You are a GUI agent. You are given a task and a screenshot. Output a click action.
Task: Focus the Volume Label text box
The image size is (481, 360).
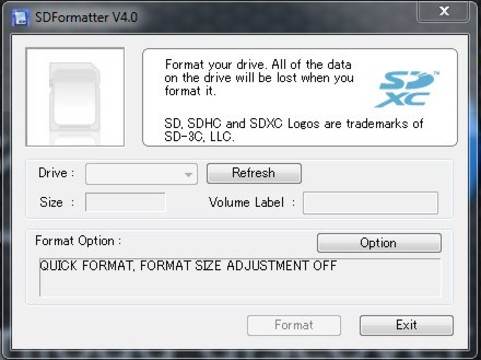(370, 203)
